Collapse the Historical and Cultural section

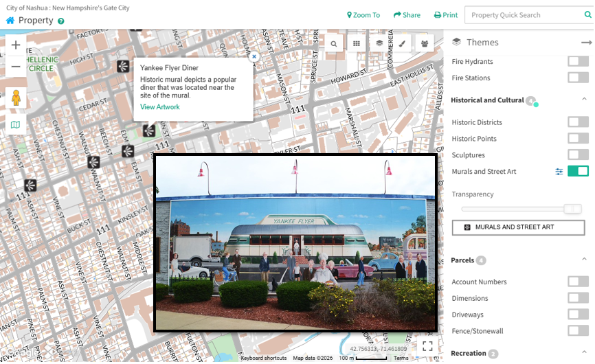[585, 99]
